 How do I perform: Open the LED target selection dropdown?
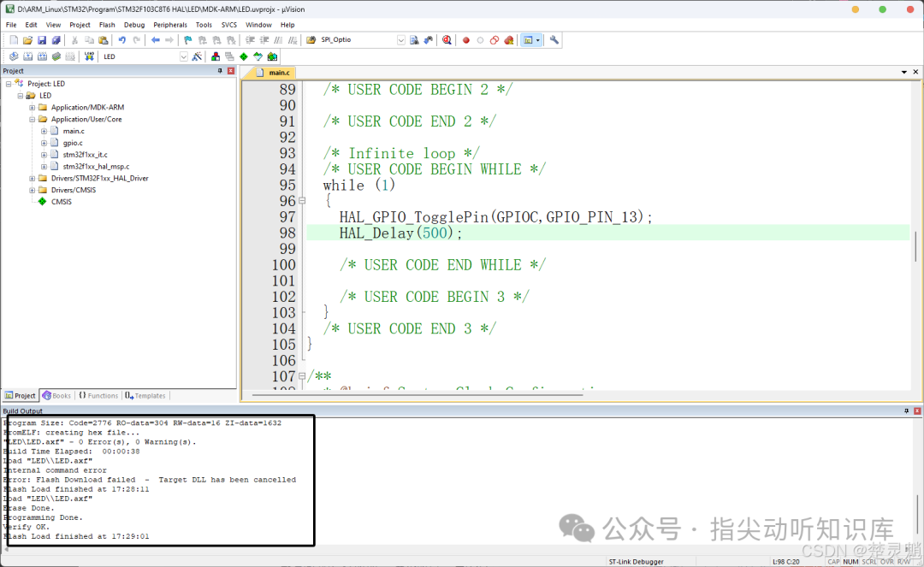[x=184, y=56]
